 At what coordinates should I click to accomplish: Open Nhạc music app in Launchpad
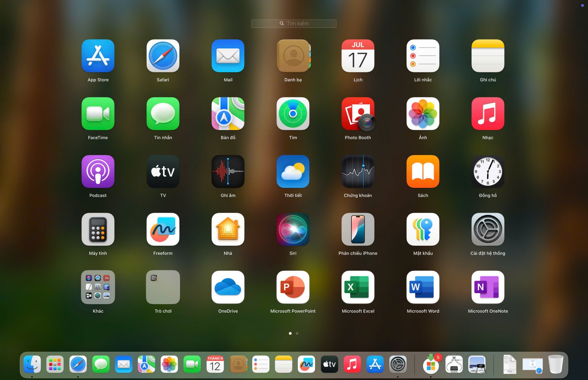(488, 113)
